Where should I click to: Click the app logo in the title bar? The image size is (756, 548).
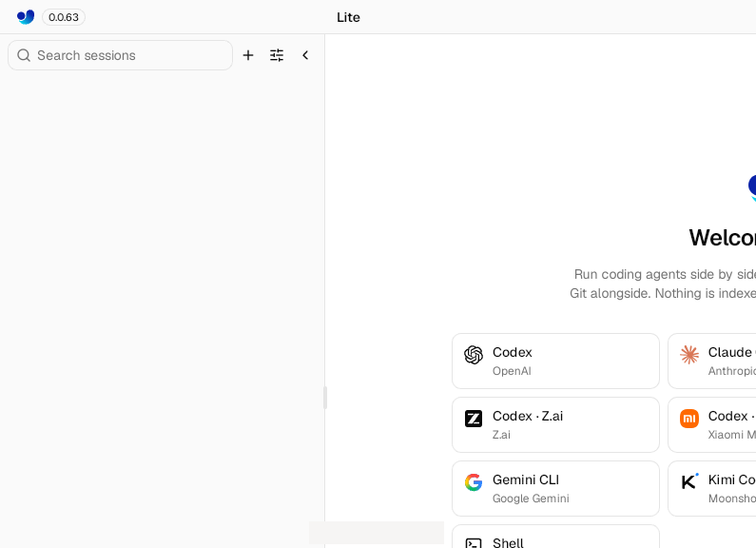(26, 17)
